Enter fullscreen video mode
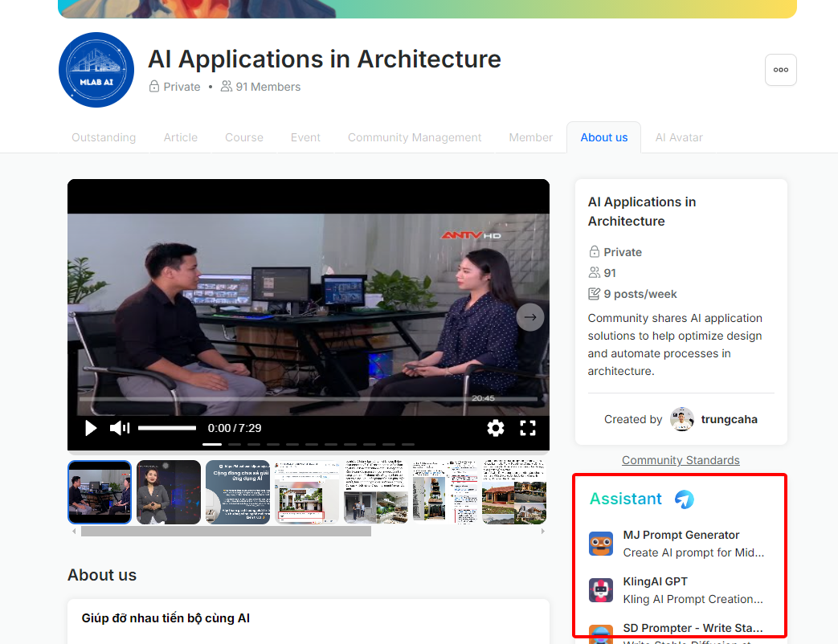The image size is (838, 644). point(528,428)
